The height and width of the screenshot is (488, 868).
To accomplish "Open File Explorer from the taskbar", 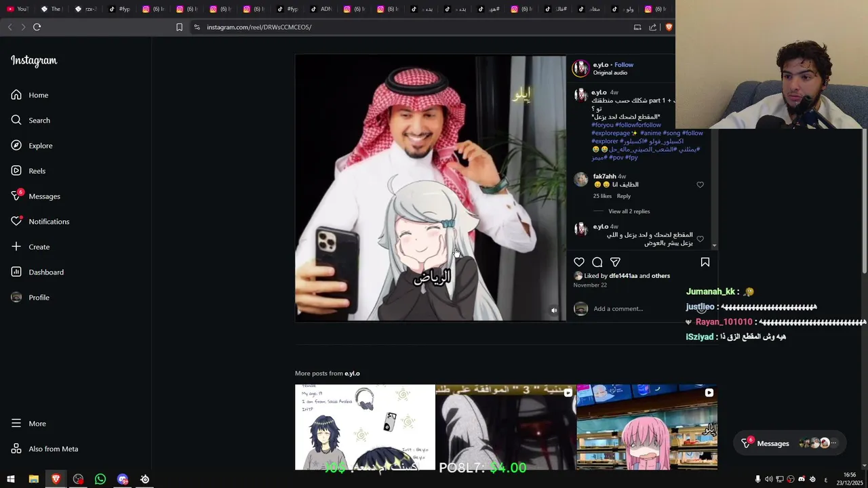I will (33, 479).
